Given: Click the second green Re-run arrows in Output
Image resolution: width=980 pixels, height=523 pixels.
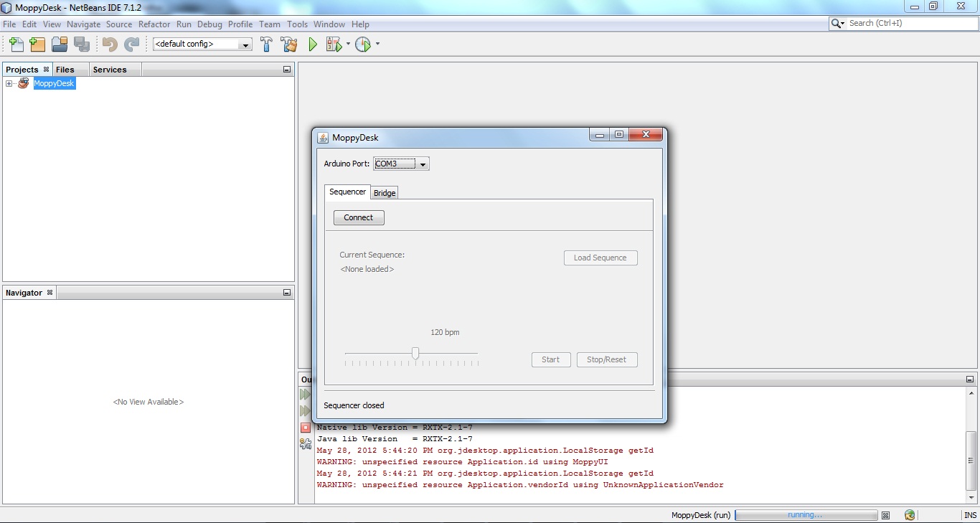Looking at the screenshot, I should tap(306, 411).
